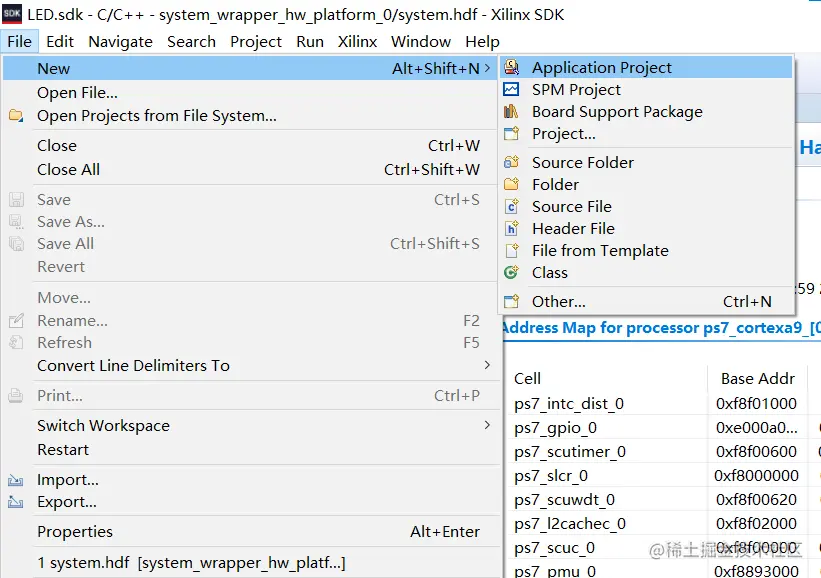Click the new Folder icon
The height and width of the screenshot is (578, 821).
511,184
